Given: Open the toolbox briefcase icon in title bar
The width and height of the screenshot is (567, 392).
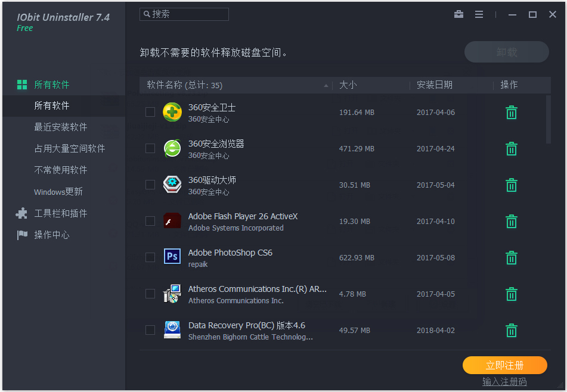Looking at the screenshot, I should click(x=458, y=14).
